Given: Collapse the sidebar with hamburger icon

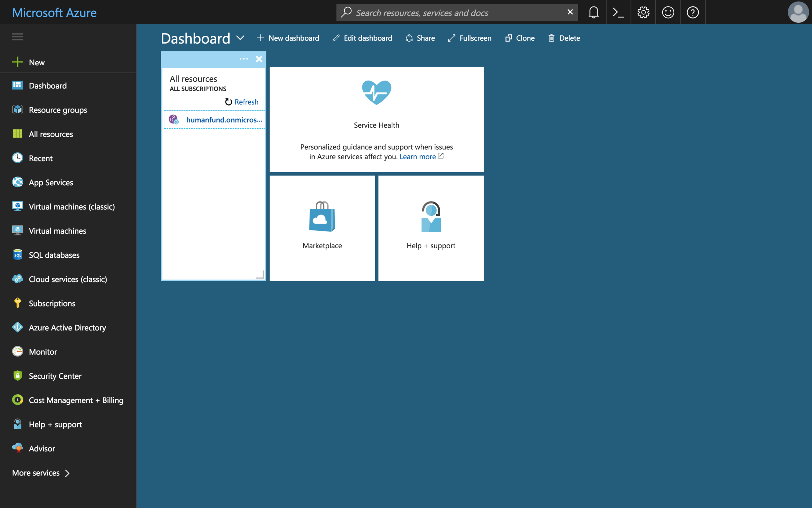Looking at the screenshot, I should 18,37.
